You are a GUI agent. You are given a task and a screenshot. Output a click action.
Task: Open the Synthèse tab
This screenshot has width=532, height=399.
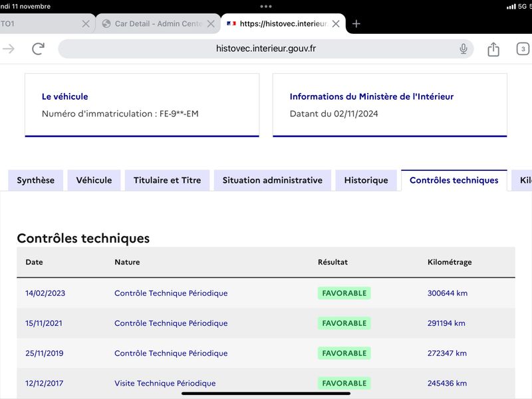pyautogui.click(x=36, y=180)
